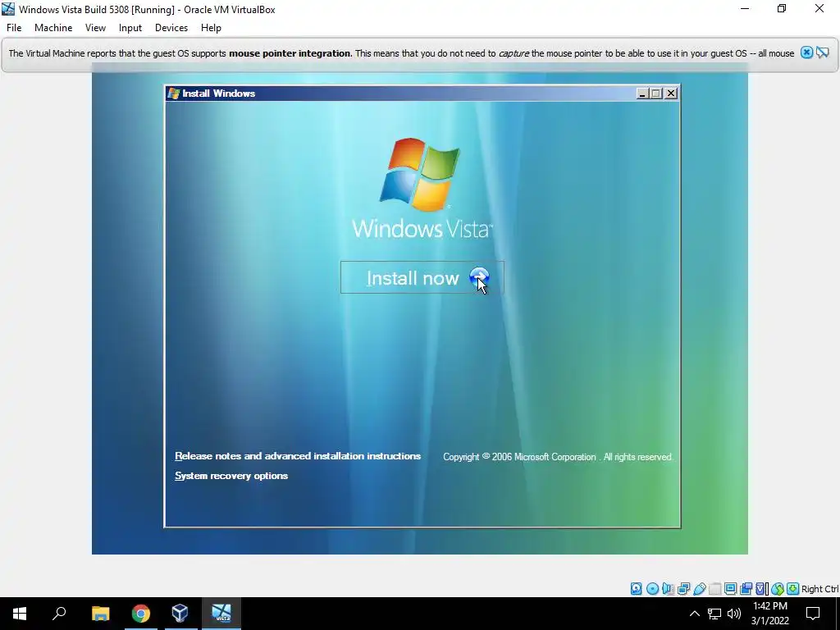This screenshot has width=840, height=630.
Task: Open File Explorer from the taskbar
Action: 100,614
